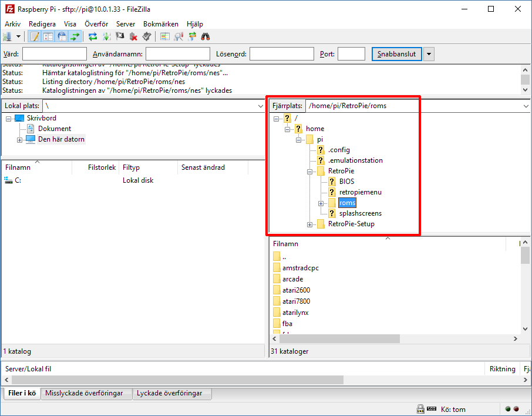Expand the roms tree node
Image resolution: width=532 pixels, height=416 pixels.
[x=321, y=204]
